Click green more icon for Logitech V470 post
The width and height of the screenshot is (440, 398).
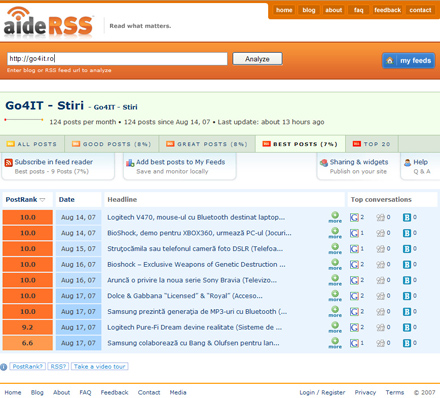(335, 217)
